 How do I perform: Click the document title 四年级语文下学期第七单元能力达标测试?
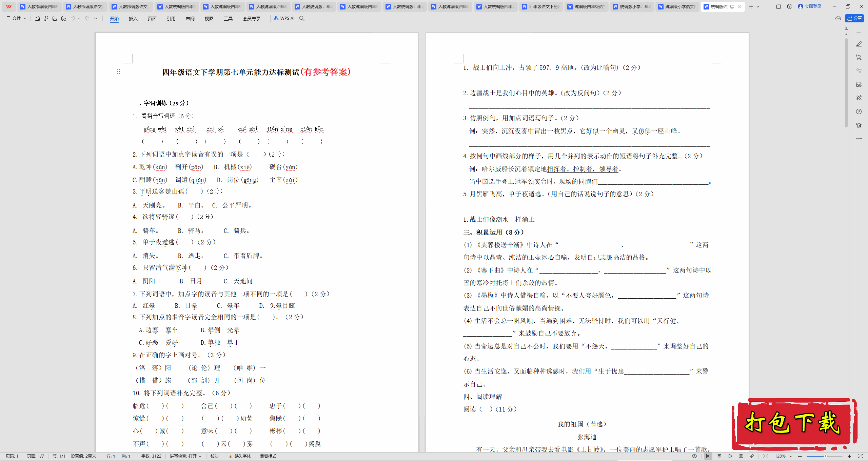(231, 72)
